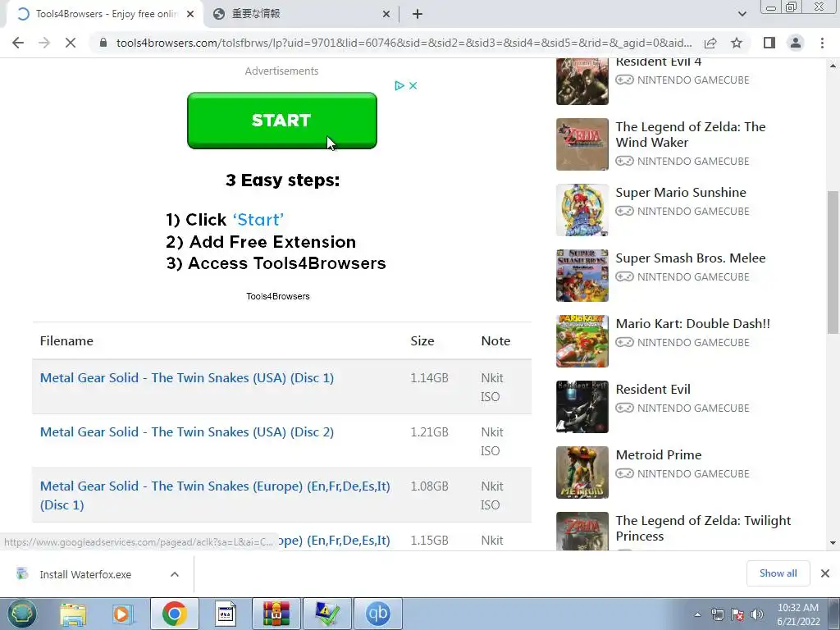The height and width of the screenshot is (630, 840).
Task: Switch to the 重要な情報 tab
Action: coord(300,14)
